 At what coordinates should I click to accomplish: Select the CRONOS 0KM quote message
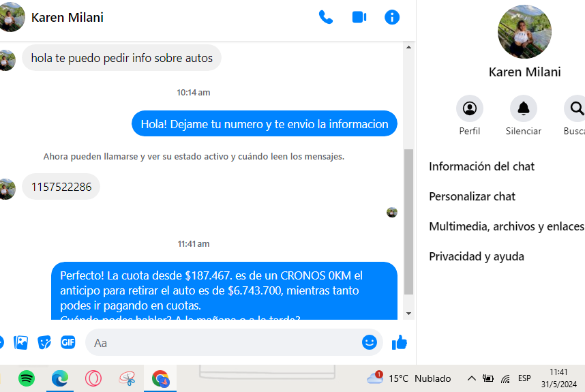click(224, 291)
